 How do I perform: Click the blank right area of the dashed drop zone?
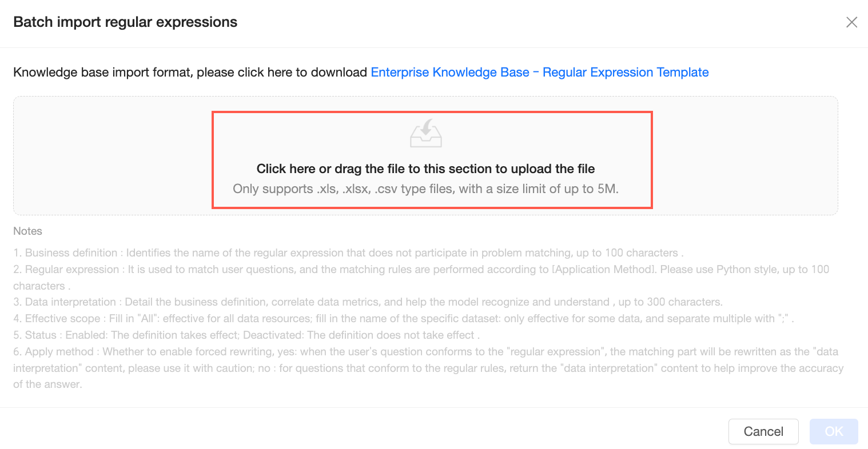point(744,156)
